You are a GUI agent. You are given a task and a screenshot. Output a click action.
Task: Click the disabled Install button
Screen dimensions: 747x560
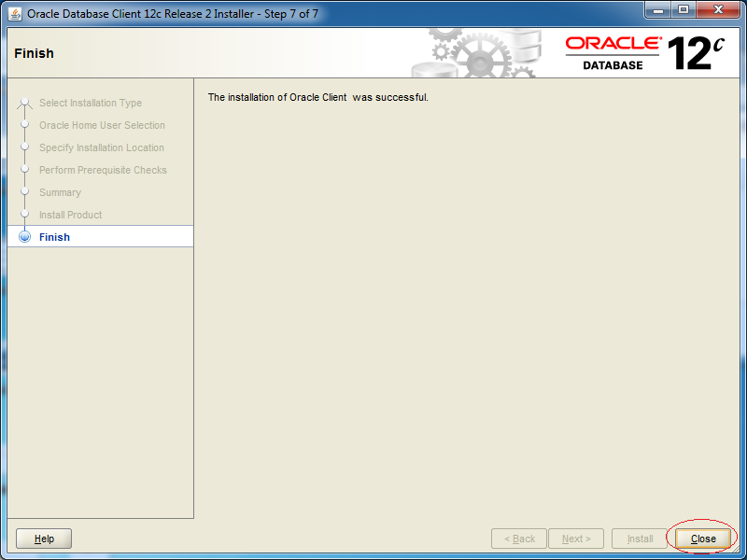coord(640,539)
